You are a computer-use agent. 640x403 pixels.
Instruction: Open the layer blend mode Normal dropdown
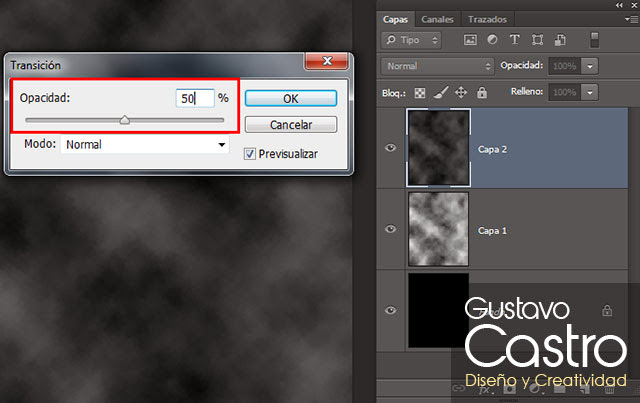click(437, 66)
